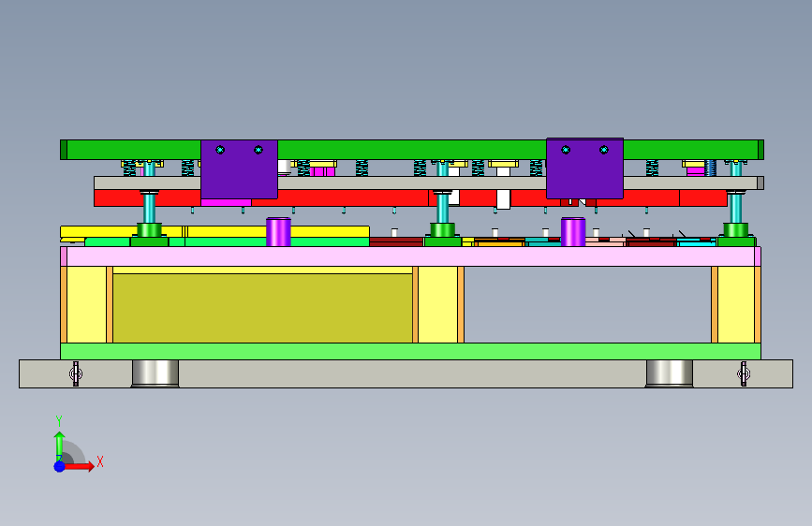Select the wide gray base plate

[406, 373]
